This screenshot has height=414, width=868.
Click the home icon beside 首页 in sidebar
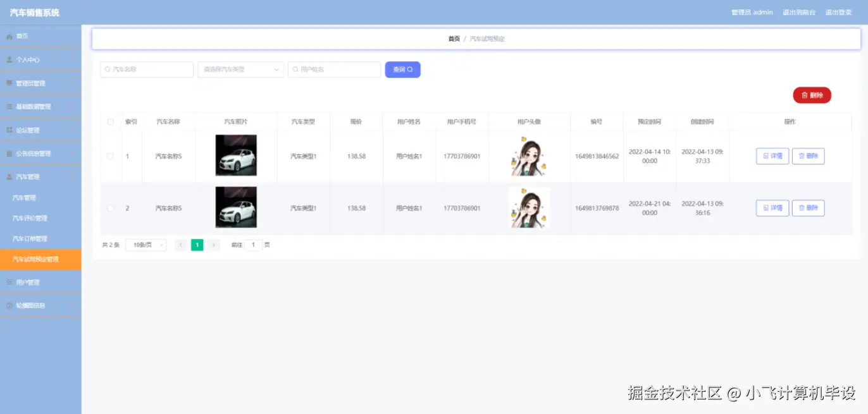tap(9, 37)
